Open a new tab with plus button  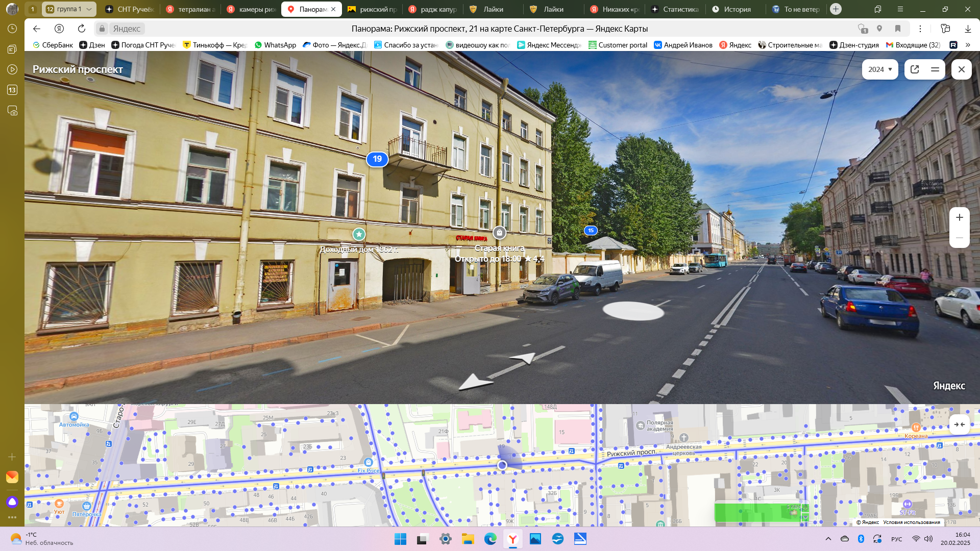click(x=836, y=9)
